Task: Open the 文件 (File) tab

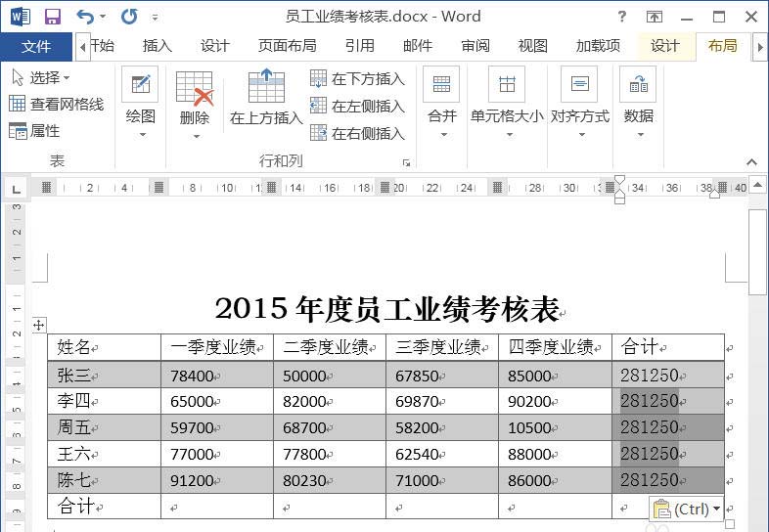Action: [x=36, y=46]
